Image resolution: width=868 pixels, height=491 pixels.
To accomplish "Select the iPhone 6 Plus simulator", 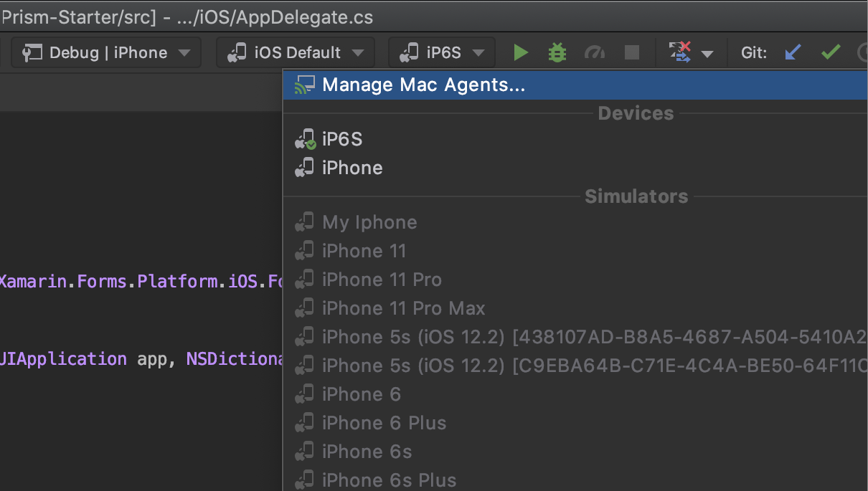I will click(x=384, y=423).
